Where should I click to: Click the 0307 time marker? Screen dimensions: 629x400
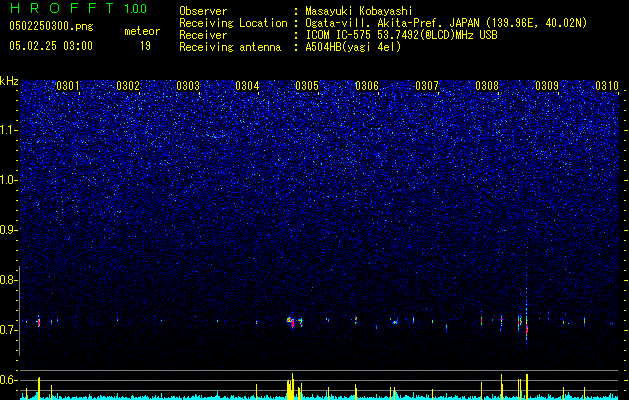click(x=427, y=86)
